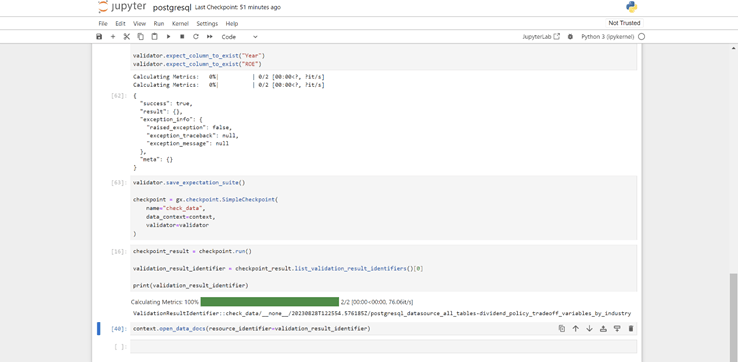Viewport: 738px width, 362px height.
Task: Open the cell type dropdown showing Code
Action: coord(240,37)
